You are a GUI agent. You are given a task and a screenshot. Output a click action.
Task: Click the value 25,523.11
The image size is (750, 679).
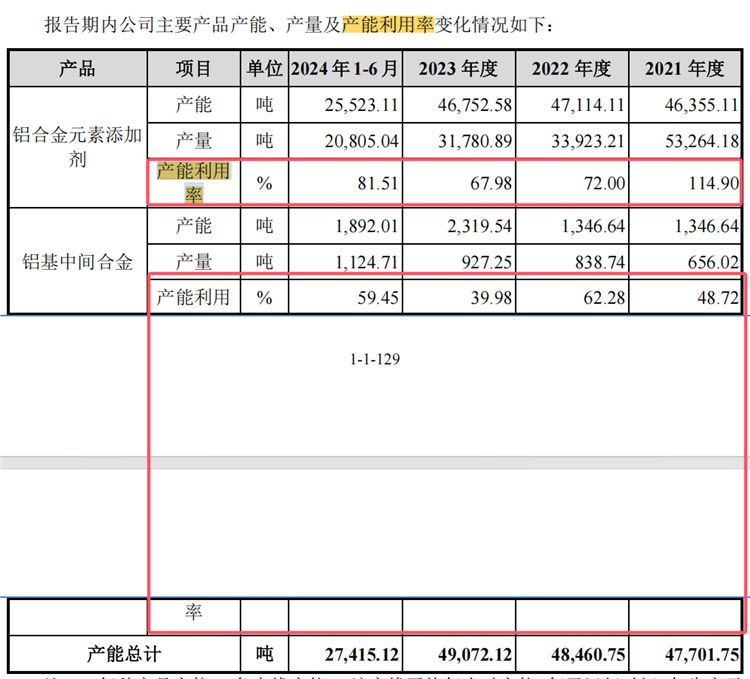click(x=362, y=105)
